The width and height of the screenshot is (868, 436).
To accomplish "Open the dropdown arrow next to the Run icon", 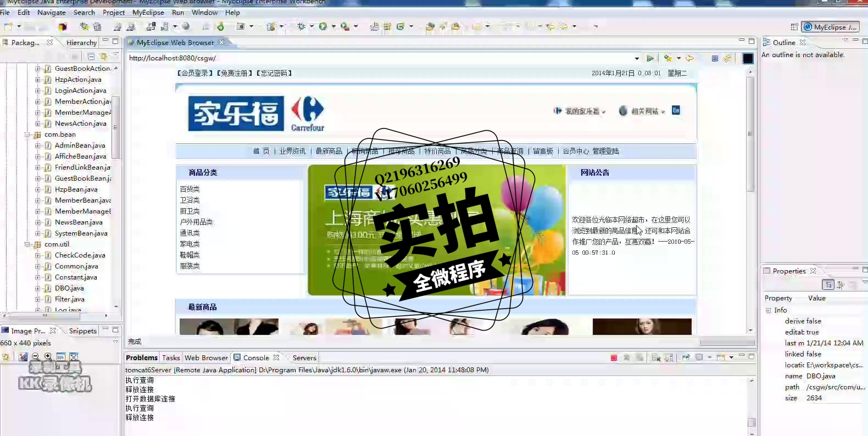I will point(333,26).
